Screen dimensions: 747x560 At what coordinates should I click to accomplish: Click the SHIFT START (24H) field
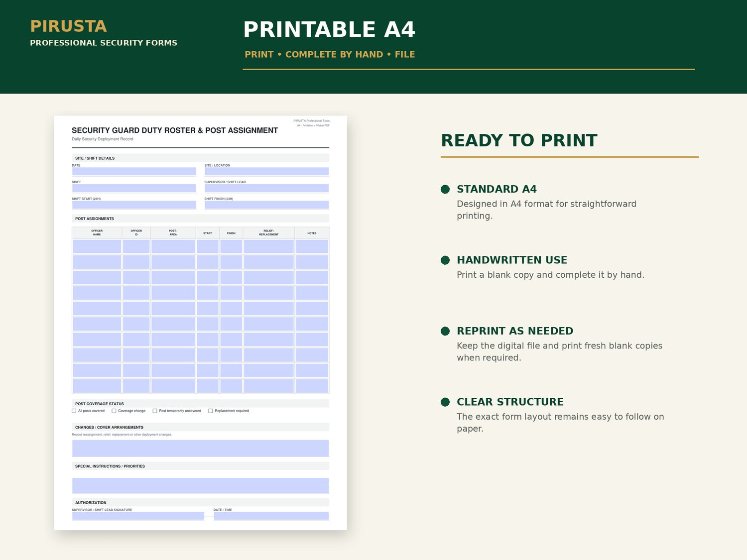pos(134,205)
